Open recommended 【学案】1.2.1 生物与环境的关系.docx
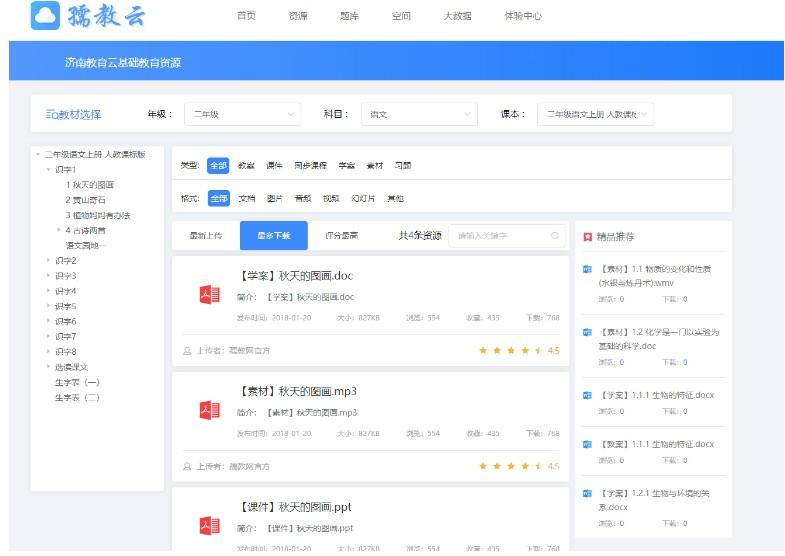The width and height of the screenshot is (785, 556). [x=654, y=500]
